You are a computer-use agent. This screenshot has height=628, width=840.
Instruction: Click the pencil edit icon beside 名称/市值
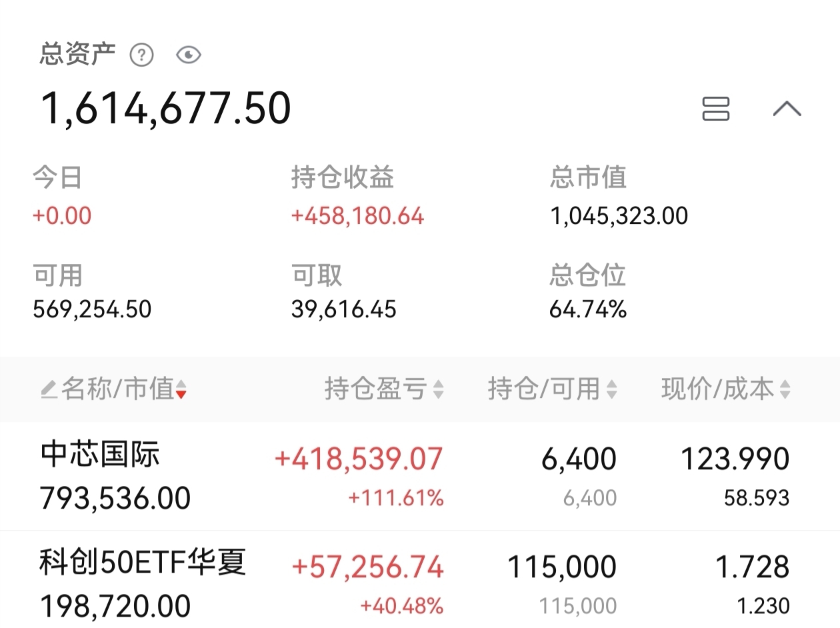point(49,389)
